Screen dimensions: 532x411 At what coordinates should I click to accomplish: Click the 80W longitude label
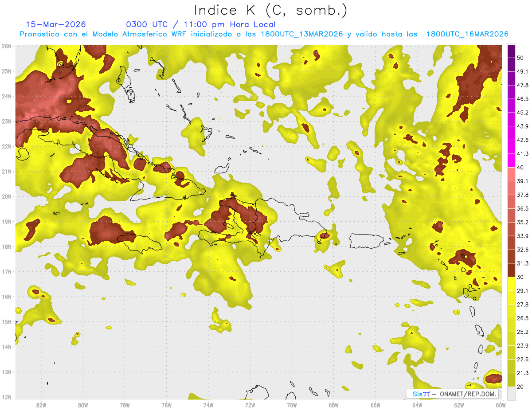[x=82, y=405]
